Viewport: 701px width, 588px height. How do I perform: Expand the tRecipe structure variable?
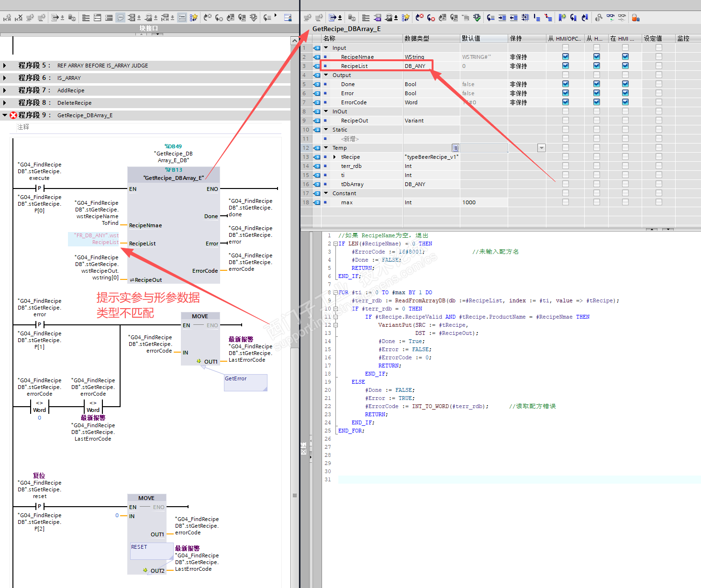[x=334, y=157]
